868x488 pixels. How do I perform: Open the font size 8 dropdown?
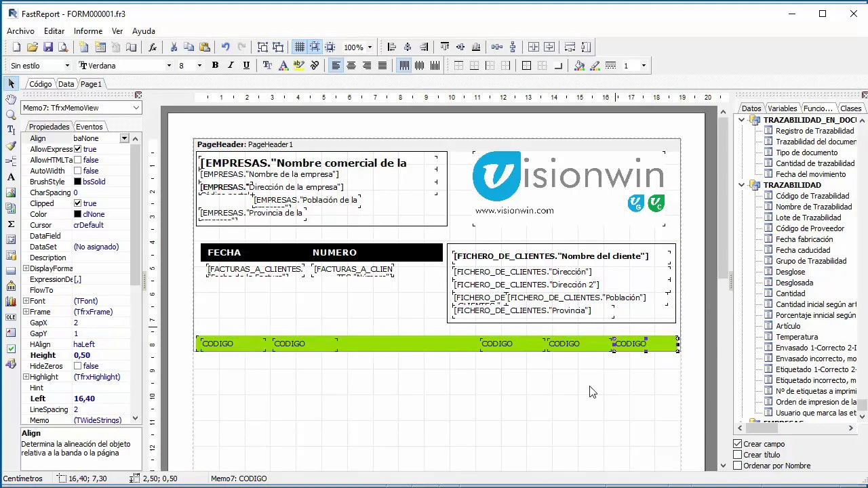pos(199,66)
